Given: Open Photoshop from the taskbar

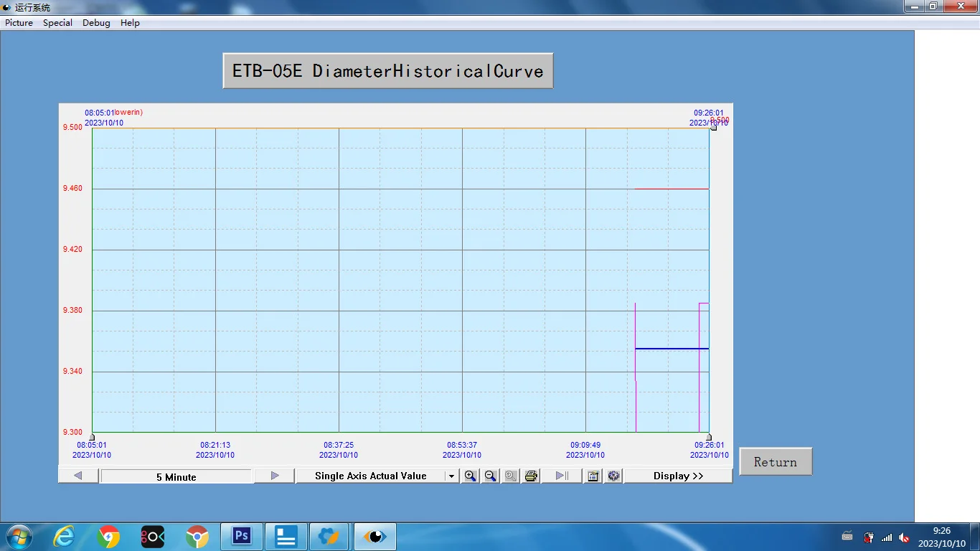Looking at the screenshot, I should 242,536.
